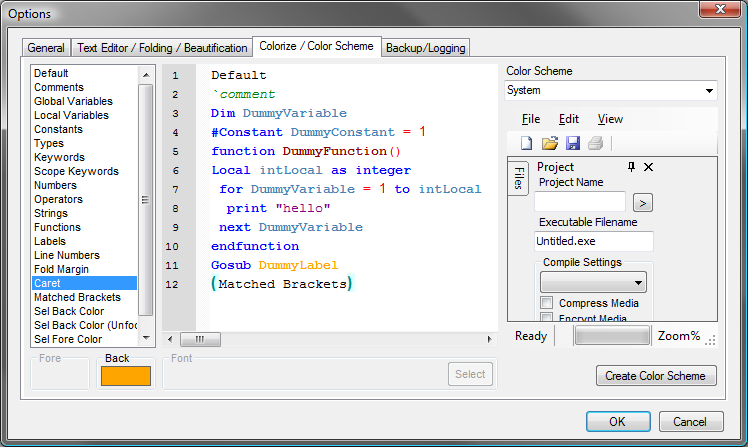This screenshot has height=447, width=748.
Task: Click the disabled Select font button
Action: (x=470, y=374)
